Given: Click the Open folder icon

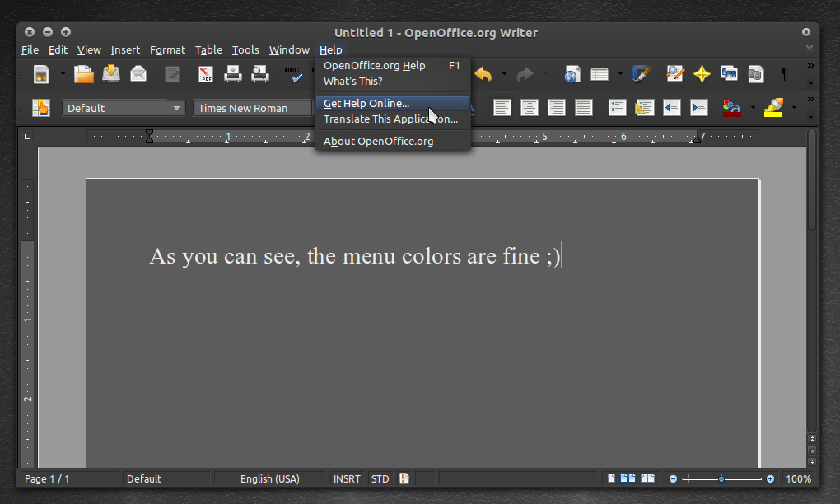Looking at the screenshot, I should [x=83, y=74].
